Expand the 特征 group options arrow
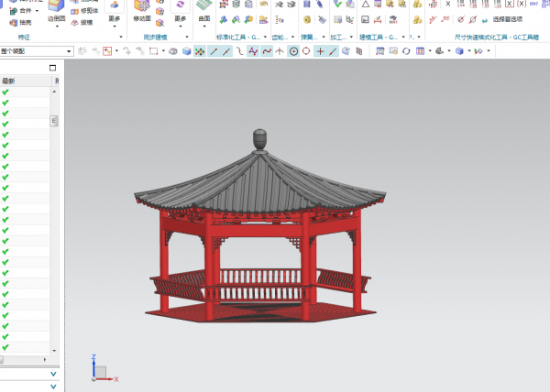Image resolution: width=550 pixels, height=392 pixels. point(121,37)
